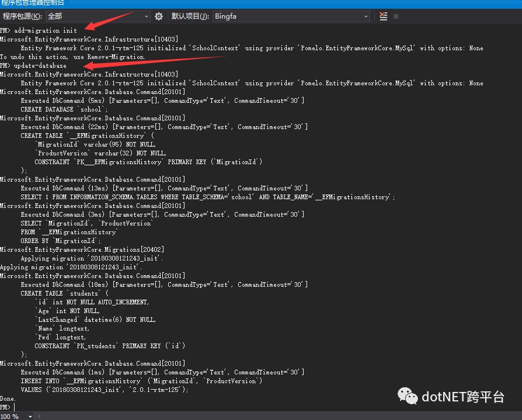The image size is (522, 420).
Task: Open the package source dropdown showing 全部
Action: [x=98, y=16]
